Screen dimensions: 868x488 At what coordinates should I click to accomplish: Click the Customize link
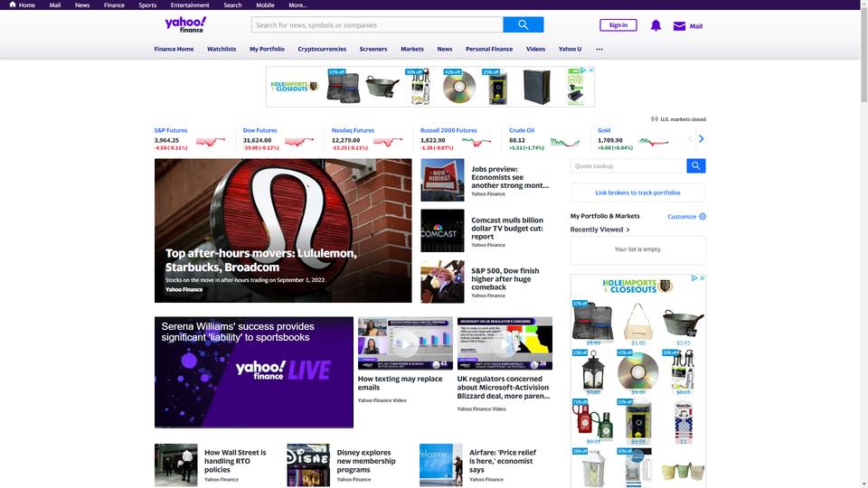pos(682,216)
